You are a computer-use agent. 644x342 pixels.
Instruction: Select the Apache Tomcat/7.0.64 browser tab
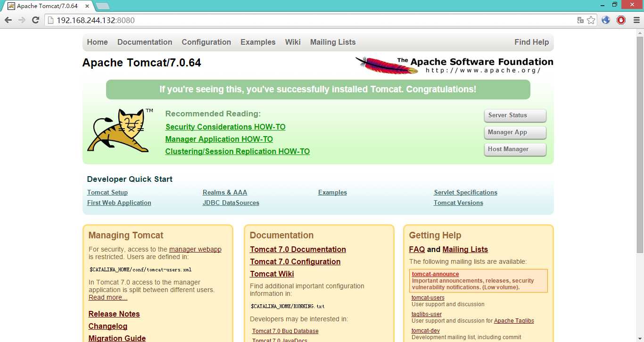coord(47,6)
